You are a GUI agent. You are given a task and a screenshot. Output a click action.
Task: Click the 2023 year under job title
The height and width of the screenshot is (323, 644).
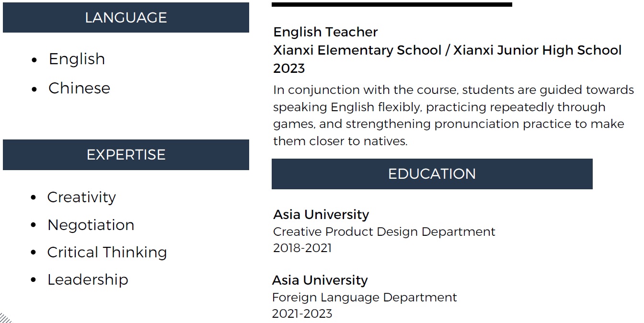[289, 68]
